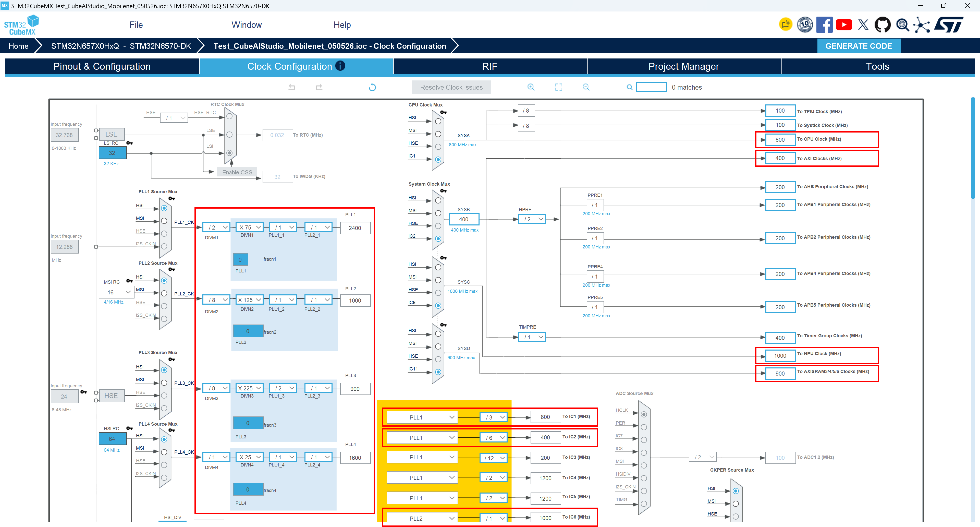Switch to the Project Manager tab
The width and height of the screenshot is (980, 527).
coord(684,66)
